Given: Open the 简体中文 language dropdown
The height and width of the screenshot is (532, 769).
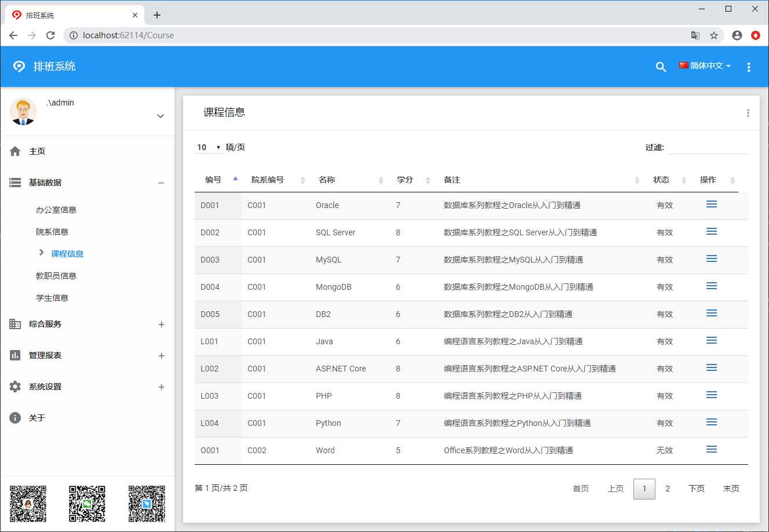Looking at the screenshot, I should pyautogui.click(x=705, y=66).
